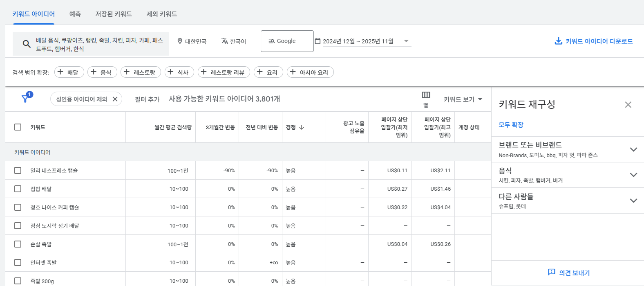Screen dimensions: 644x286
Task: Click the feedback icon beside 의견 보내기
Action: coord(552,272)
